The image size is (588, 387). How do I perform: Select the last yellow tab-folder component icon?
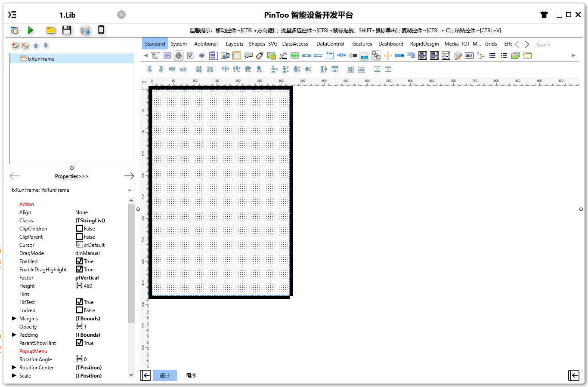[x=527, y=55]
